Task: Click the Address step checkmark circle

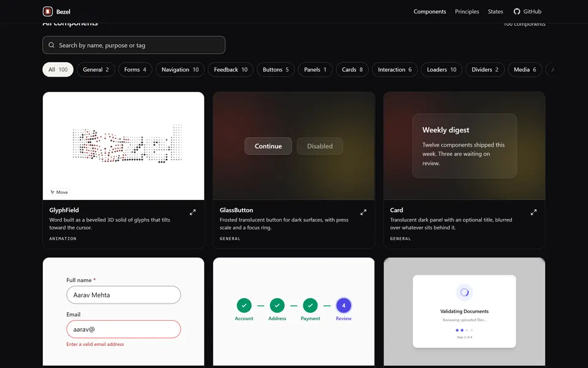Action: (x=277, y=305)
